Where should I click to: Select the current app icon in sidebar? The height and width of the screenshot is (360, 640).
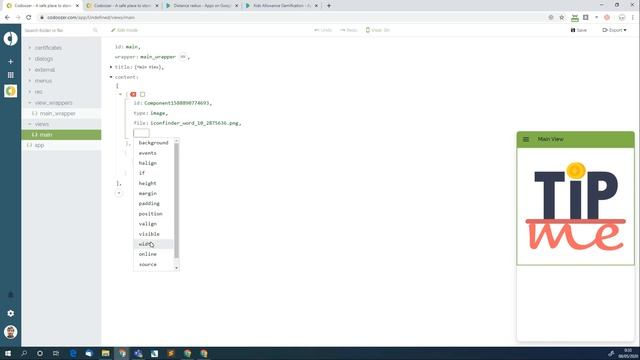pos(11,91)
